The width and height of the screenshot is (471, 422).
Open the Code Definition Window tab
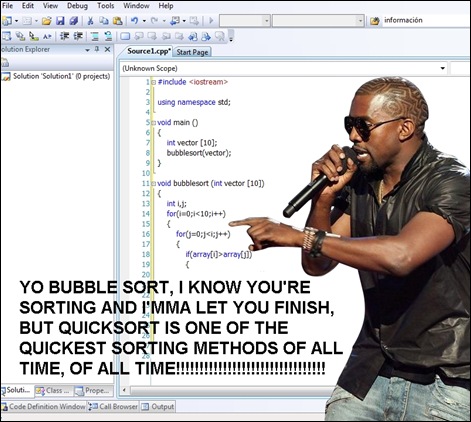point(44,407)
